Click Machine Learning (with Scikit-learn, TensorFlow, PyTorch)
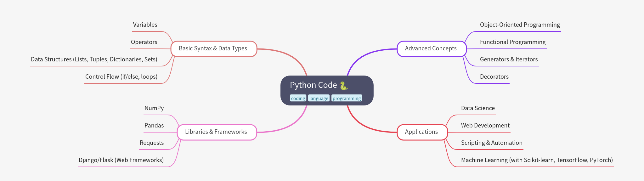 point(537,160)
